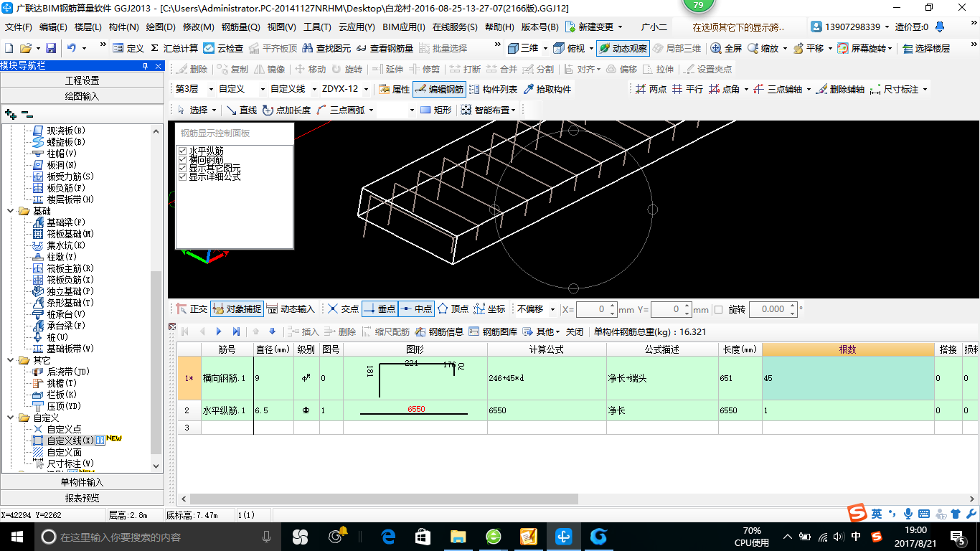The image size is (980, 551).
Task: Open the 工具(T) menu
Action: tap(317, 27)
